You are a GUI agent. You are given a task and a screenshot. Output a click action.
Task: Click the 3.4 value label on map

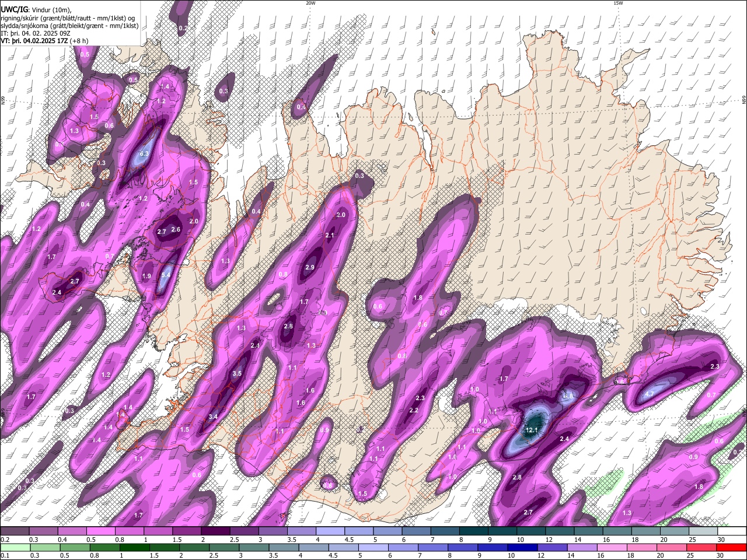tap(213, 416)
